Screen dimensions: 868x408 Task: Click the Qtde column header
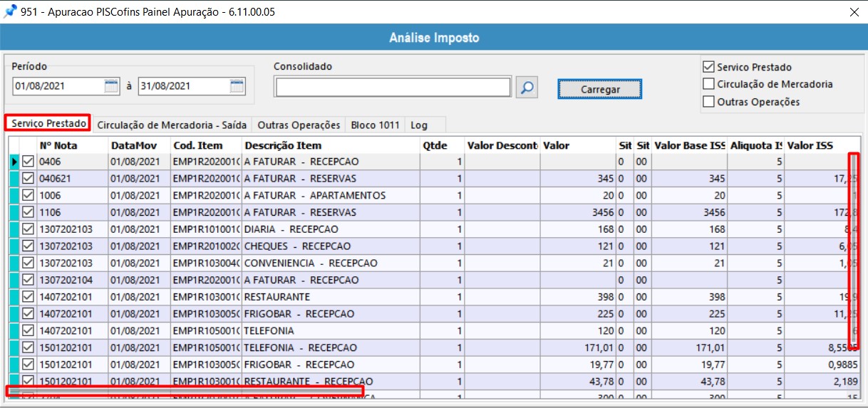(442, 145)
